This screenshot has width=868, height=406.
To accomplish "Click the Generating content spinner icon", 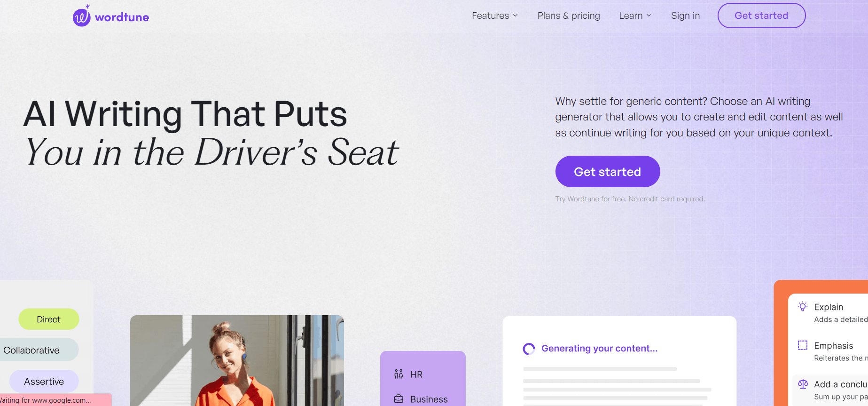I will click(529, 349).
